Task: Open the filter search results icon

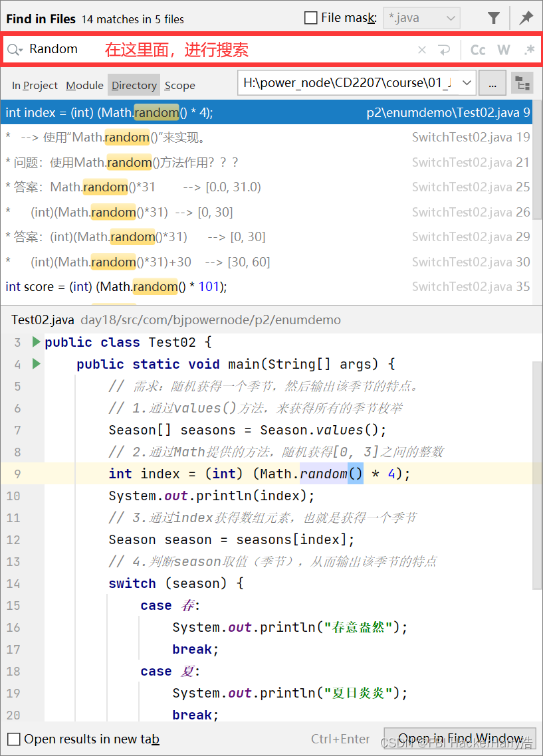Action: [493, 19]
